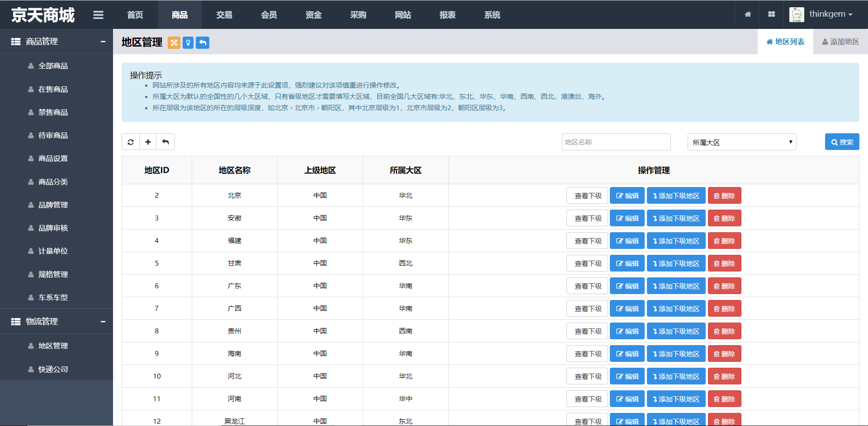The height and width of the screenshot is (426, 868).
Task: Toggle the sidebar hamburger menu
Action: coord(98,15)
